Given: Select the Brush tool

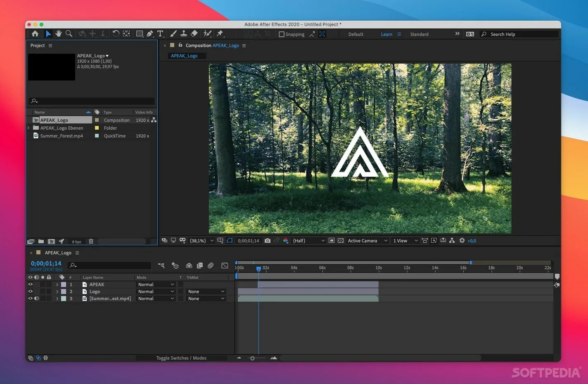Looking at the screenshot, I should pyautogui.click(x=173, y=34).
